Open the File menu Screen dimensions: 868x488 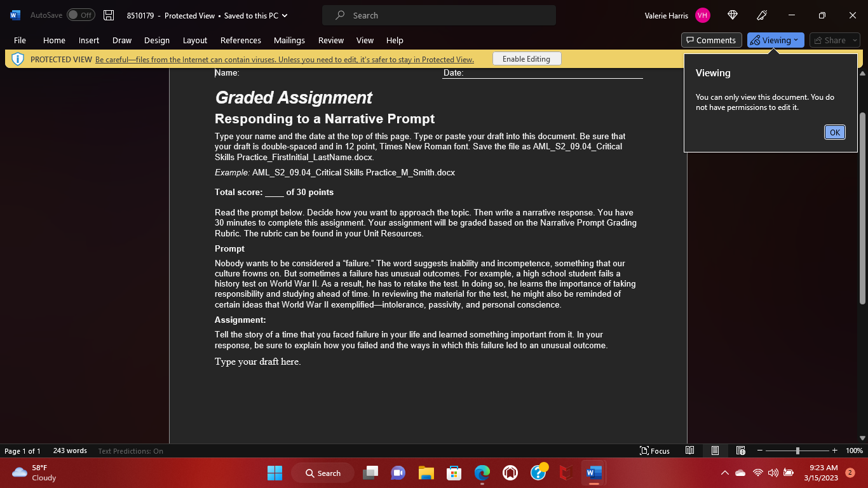click(20, 40)
